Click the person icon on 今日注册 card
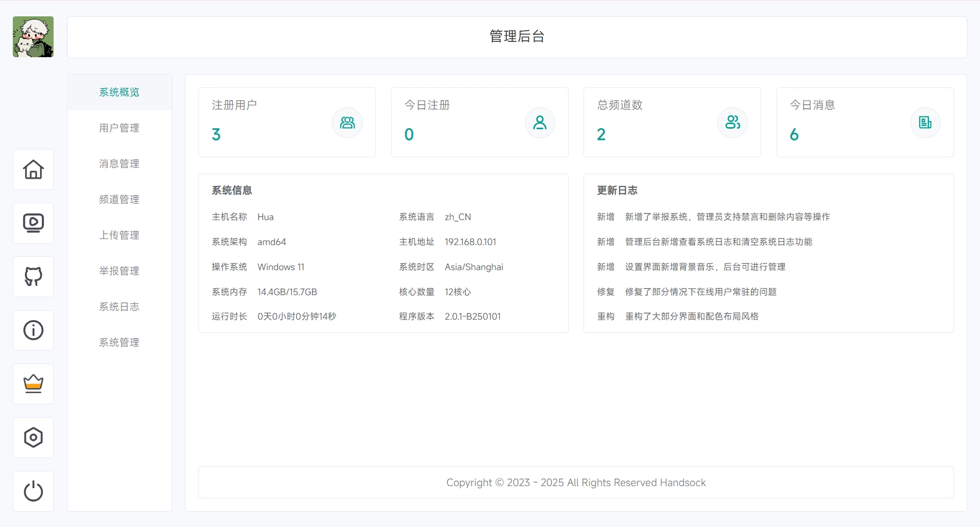 click(x=540, y=123)
